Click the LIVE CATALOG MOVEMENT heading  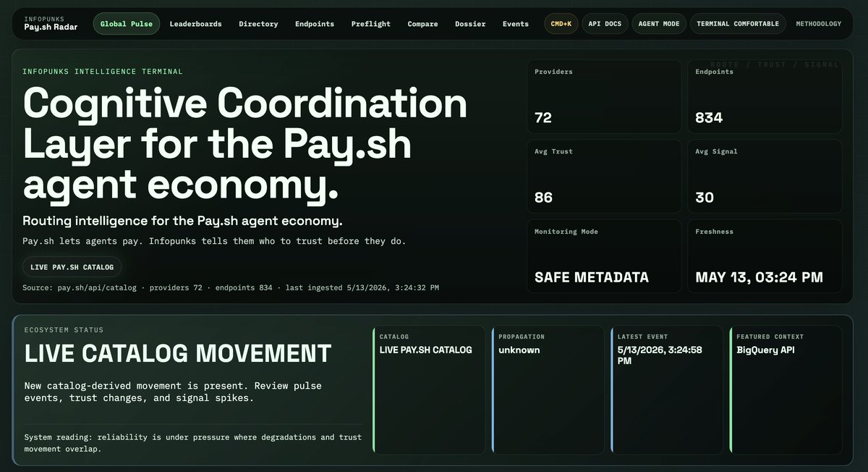[x=178, y=353]
